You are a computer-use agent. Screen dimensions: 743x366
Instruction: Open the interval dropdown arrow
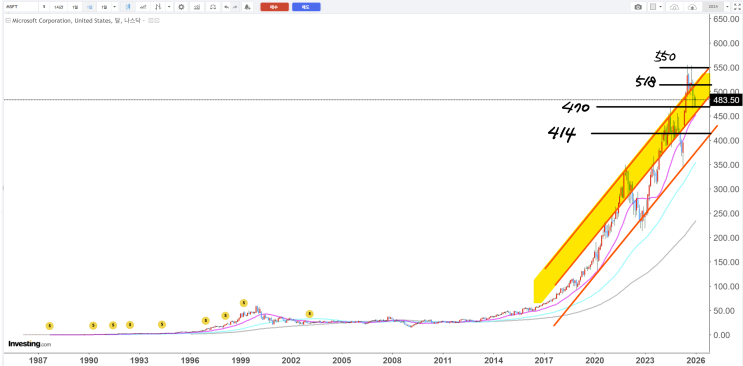(x=115, y=7)
